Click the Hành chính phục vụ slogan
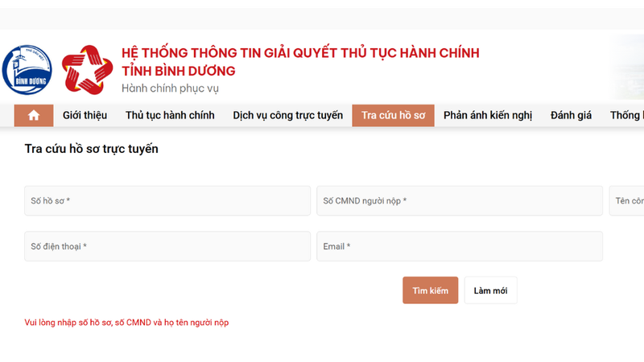The width and height of the screenshot is (644, 362). point(170,88)
